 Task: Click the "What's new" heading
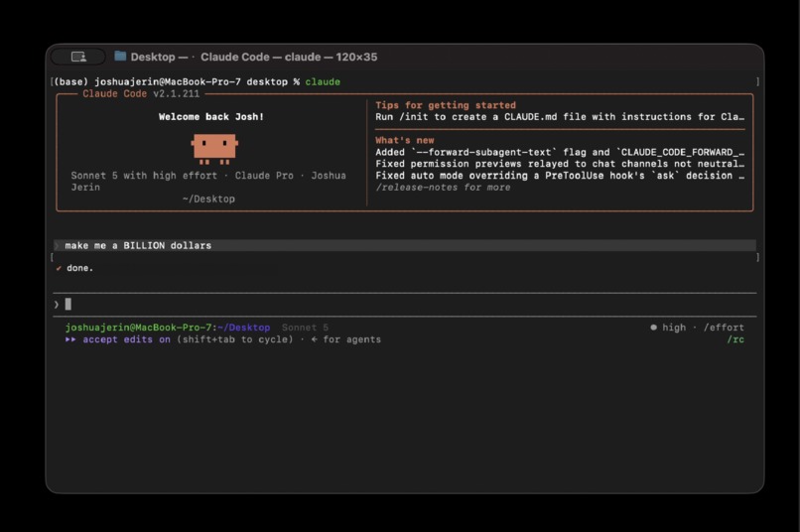click(405, 140)
